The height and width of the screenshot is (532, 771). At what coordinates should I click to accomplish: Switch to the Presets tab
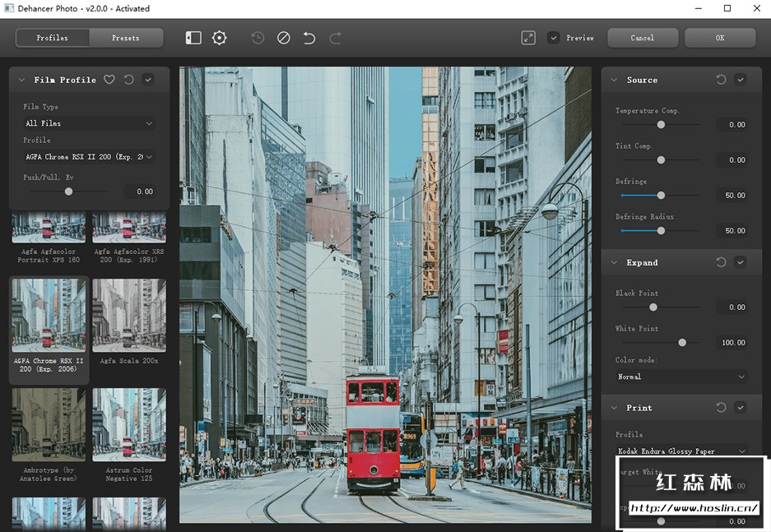point(126,38)
